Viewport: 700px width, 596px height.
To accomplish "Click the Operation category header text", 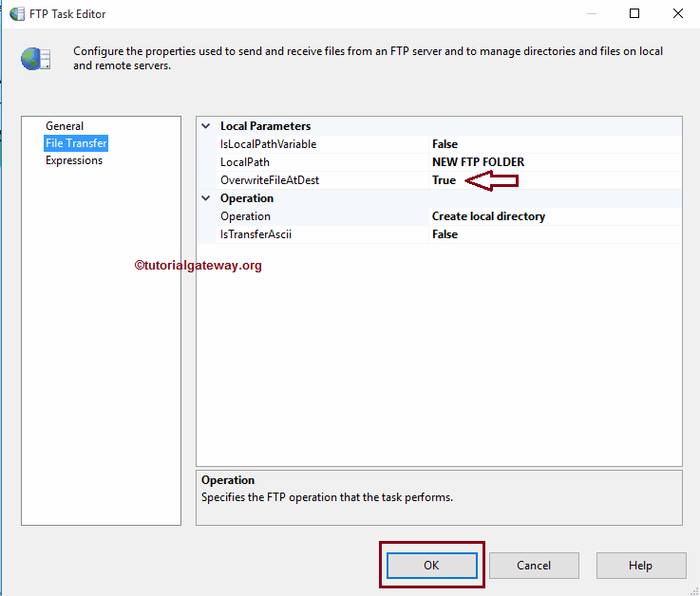I will [246, 198].
